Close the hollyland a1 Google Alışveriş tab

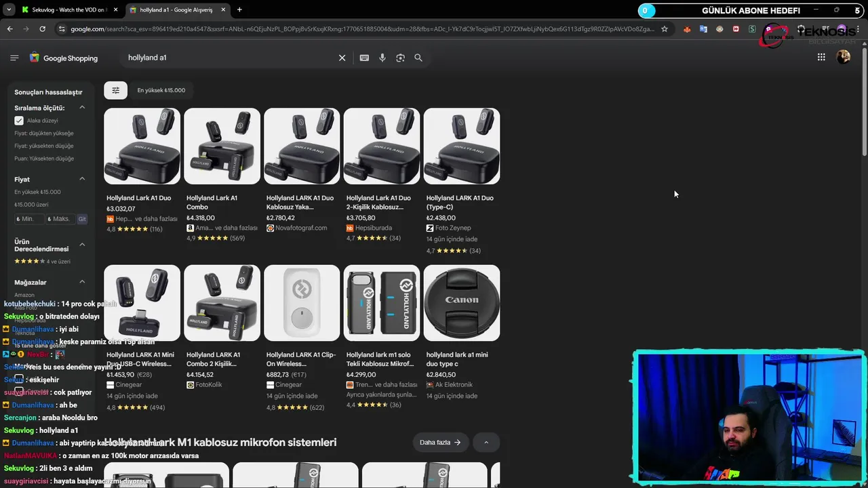223,9
